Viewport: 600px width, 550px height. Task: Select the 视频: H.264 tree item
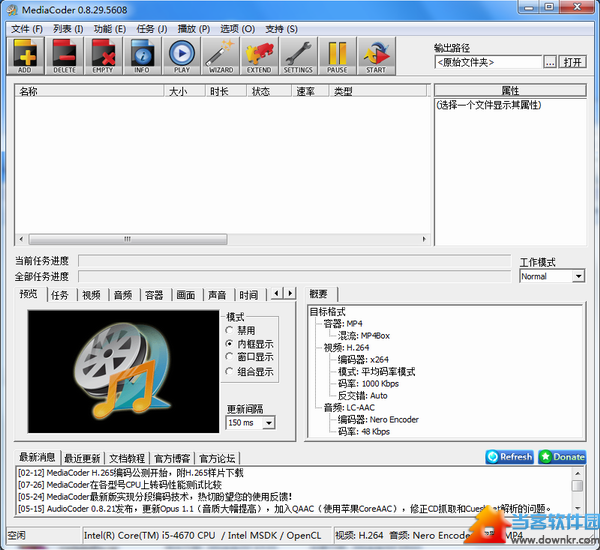tap(346, 348)
